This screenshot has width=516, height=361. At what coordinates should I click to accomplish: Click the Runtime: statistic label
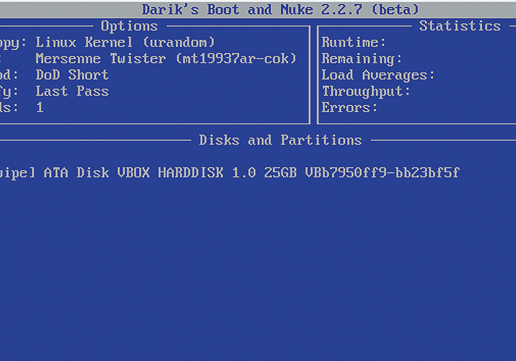353,43
